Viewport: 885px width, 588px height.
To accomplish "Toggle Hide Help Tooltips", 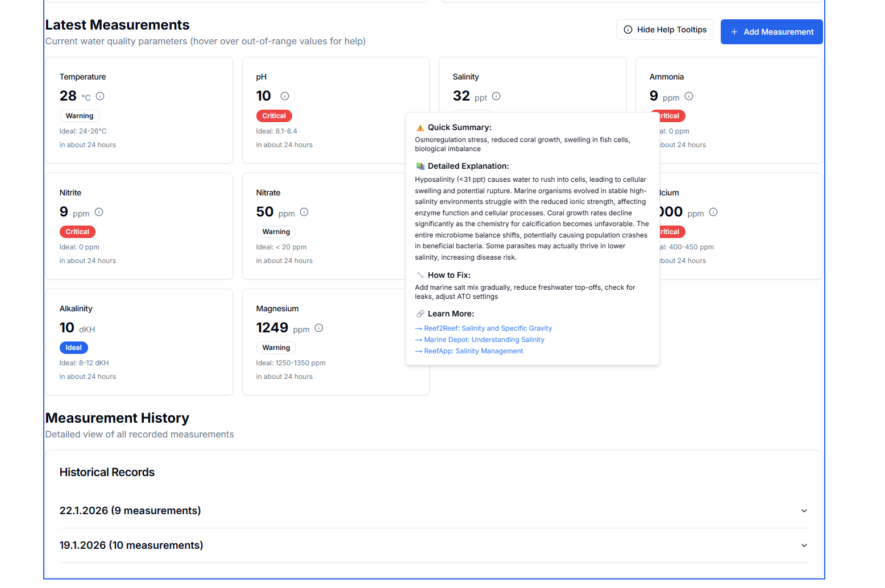I will [x=664, y=30].
